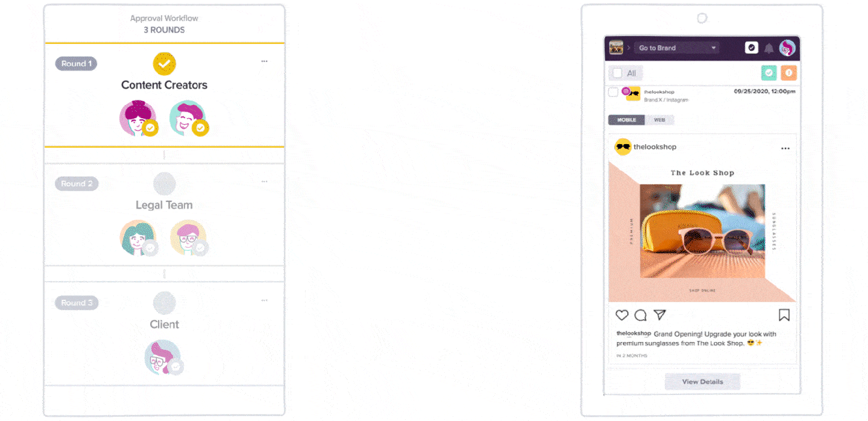
Task: Click thelookshop username on post header
Action: 655,147
